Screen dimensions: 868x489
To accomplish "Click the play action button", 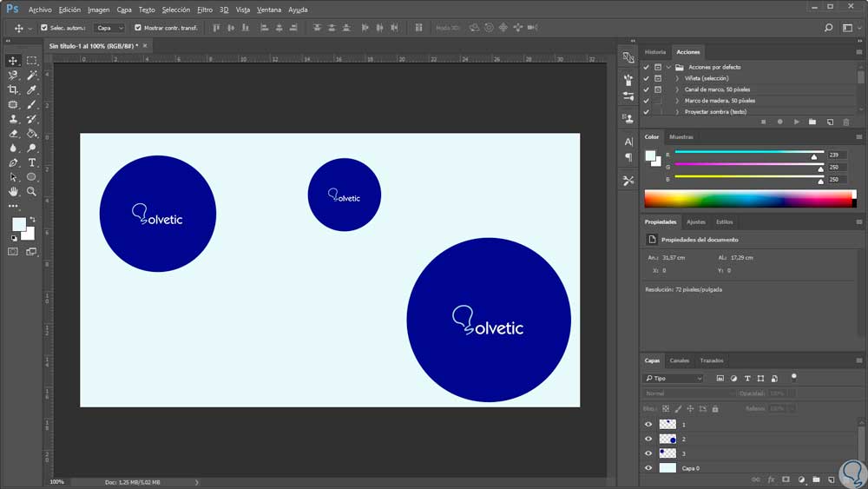I will click(x=796, y=122).
